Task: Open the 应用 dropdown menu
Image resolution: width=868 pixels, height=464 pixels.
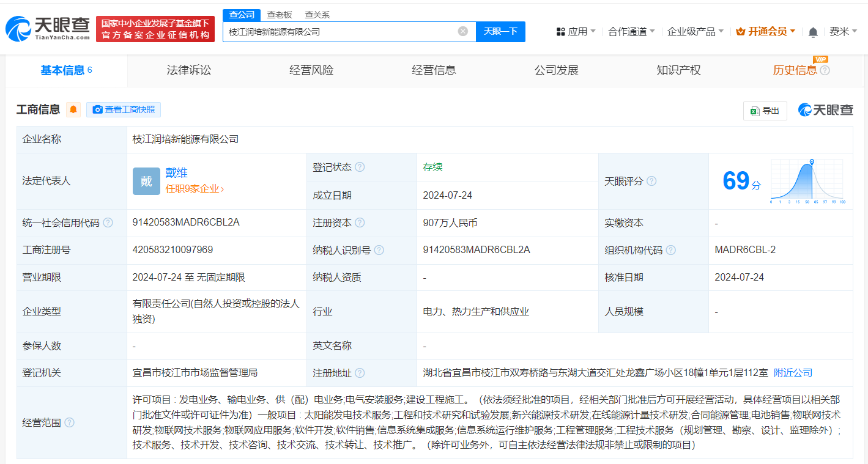Action: pyautogui.click(x=578, y=31)
